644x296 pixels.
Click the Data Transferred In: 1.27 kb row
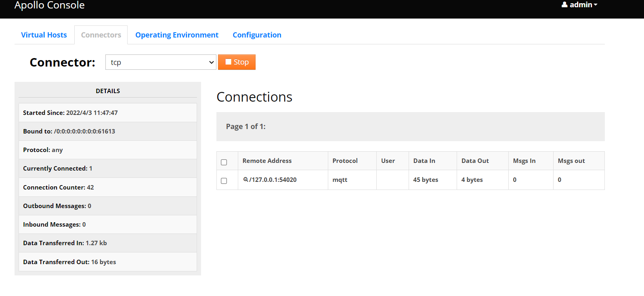(x=108, y=243)
